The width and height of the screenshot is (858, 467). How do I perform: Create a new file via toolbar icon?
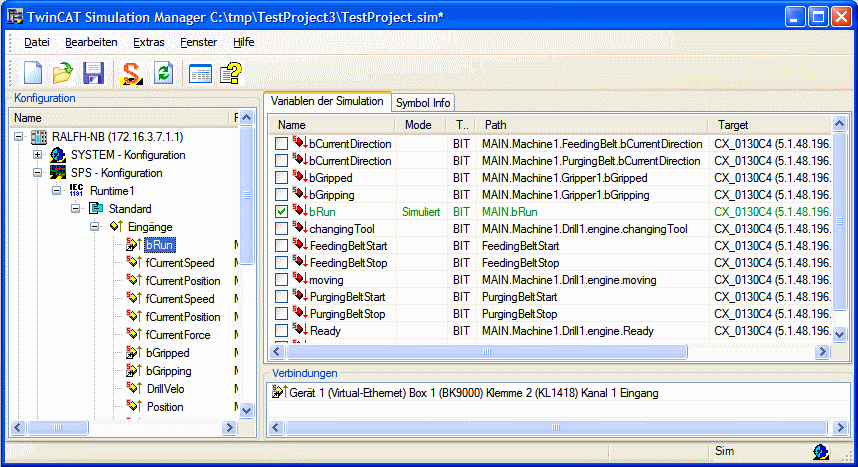33,73
